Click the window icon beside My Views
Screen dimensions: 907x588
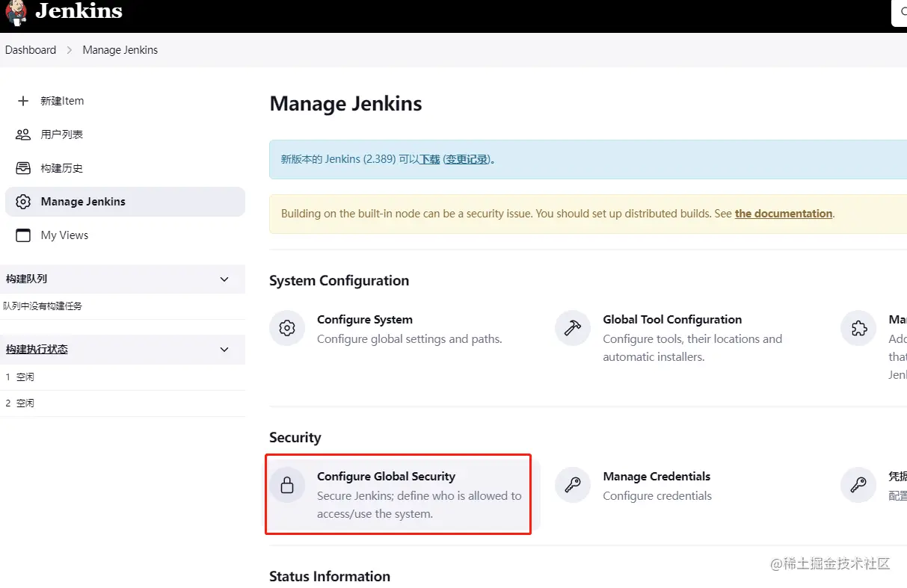coord(23,235)
